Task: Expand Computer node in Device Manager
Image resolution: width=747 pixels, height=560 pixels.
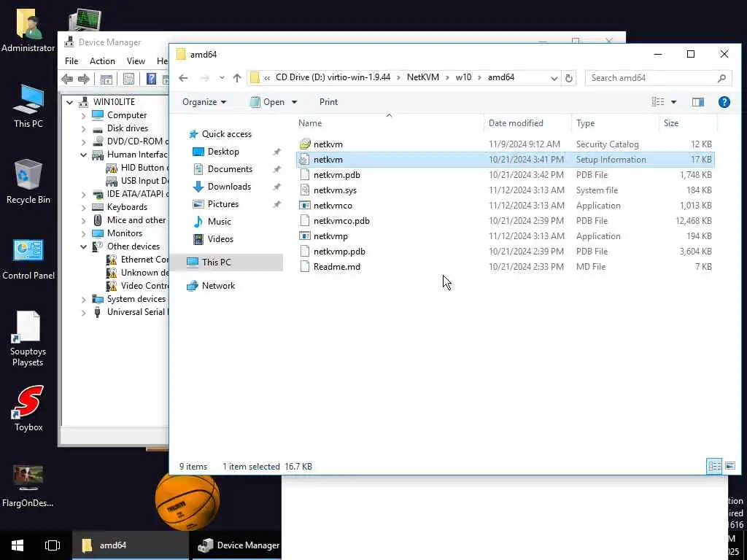Action: (83, 115)
